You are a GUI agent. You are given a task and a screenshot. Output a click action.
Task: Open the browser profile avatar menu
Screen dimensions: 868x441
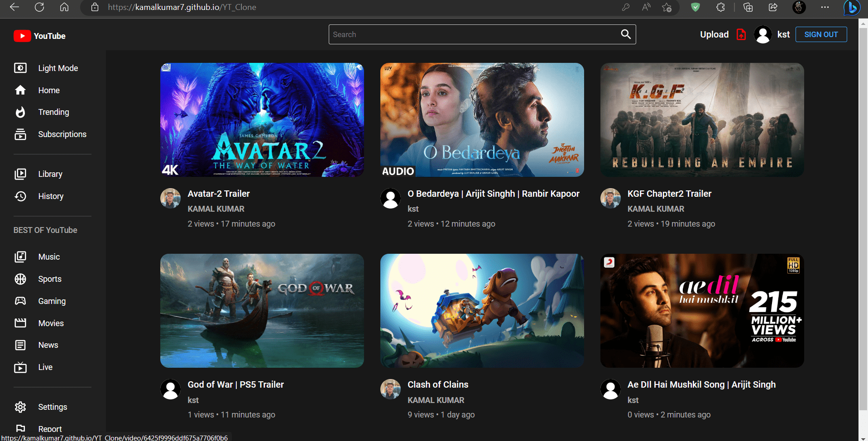point(799,7)
